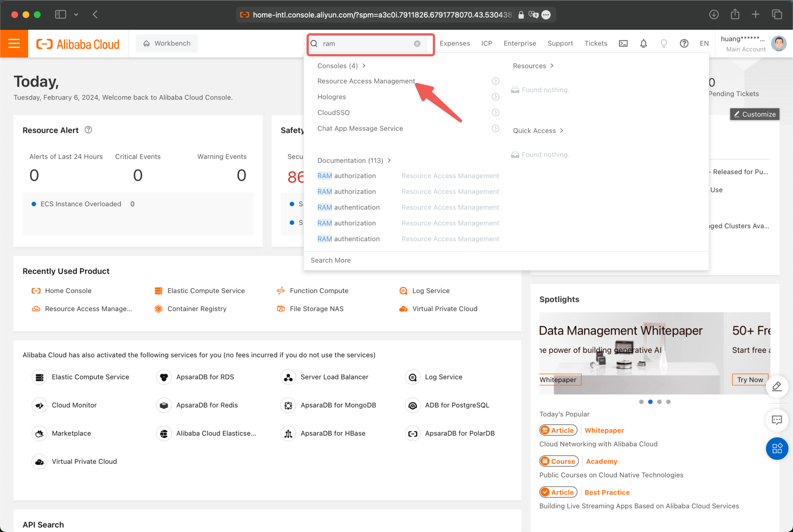
Task: Click Safari share icon
Action: [735, 15]
